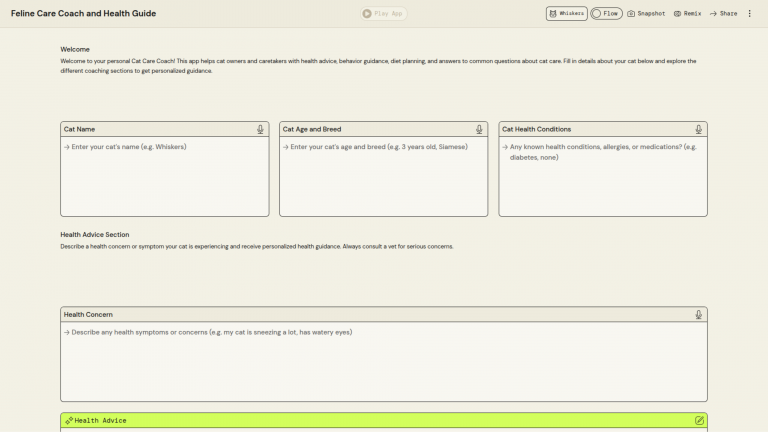Activate voice input for Cat Age and Breed
768x432 pixels.
(x=479, y=129)
